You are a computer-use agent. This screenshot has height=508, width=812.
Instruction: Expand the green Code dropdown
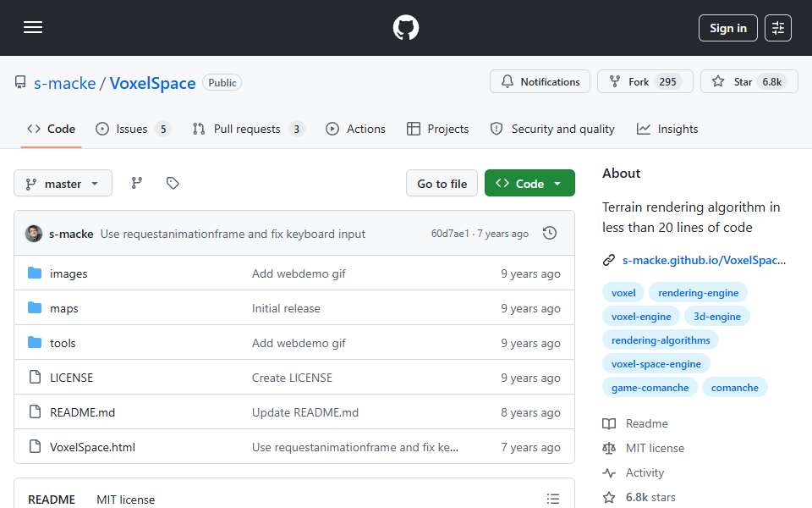pos(529,184)
